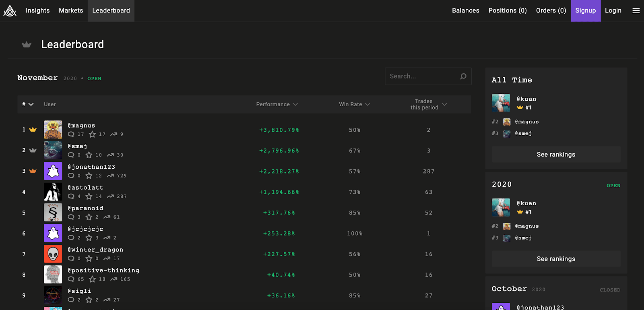Select the Leaderboard nav tab
The image size is (644, 310).
[111, 10]
